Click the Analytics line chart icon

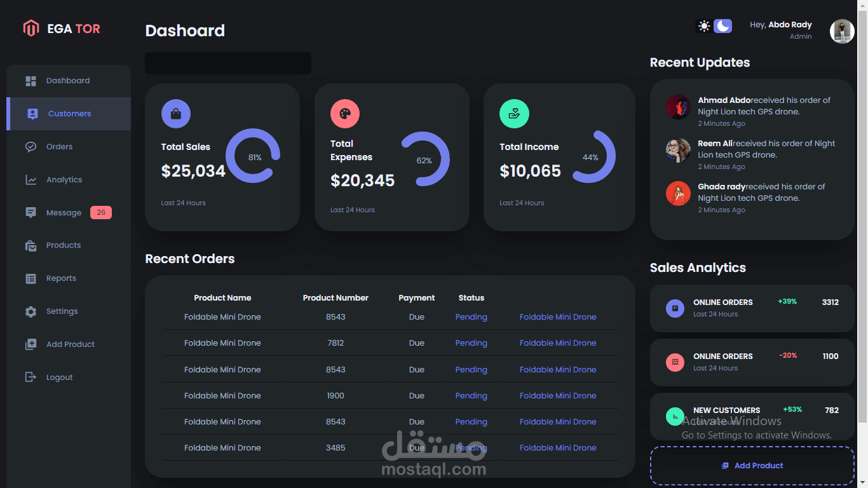[31, 180]
